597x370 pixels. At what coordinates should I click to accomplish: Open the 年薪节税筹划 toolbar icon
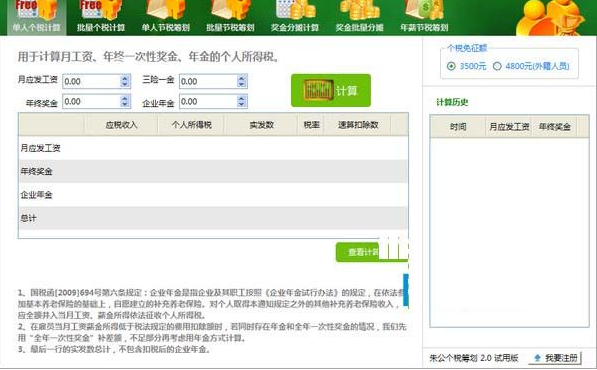(x=424, y=17)
